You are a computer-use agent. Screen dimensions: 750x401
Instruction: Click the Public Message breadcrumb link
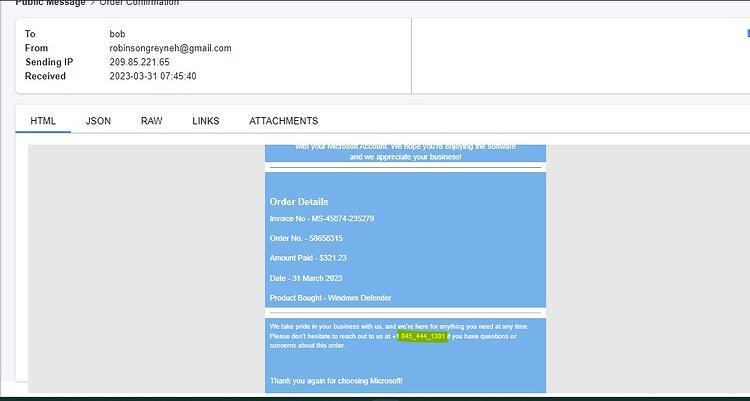tap(50, 2)
